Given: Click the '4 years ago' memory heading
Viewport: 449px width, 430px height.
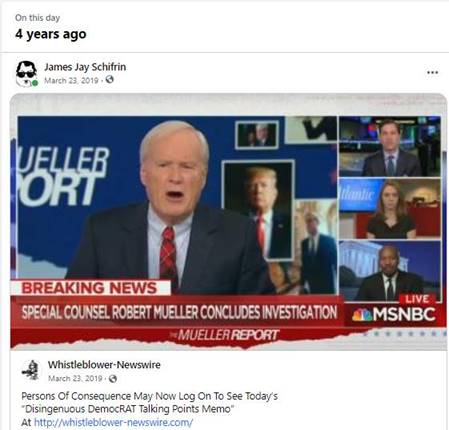Looking at the screenshot, I should pyautogui.click(x=51, y=34).
